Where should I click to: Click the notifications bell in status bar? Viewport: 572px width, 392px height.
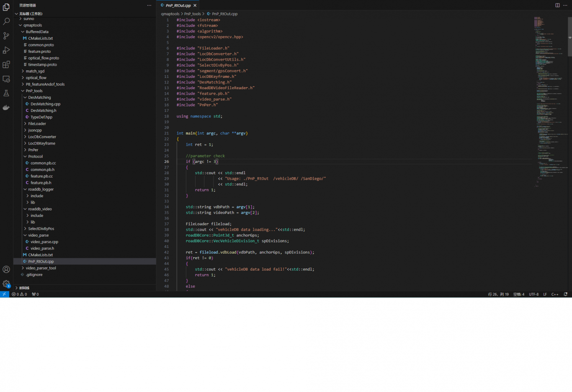coord(566,294)
